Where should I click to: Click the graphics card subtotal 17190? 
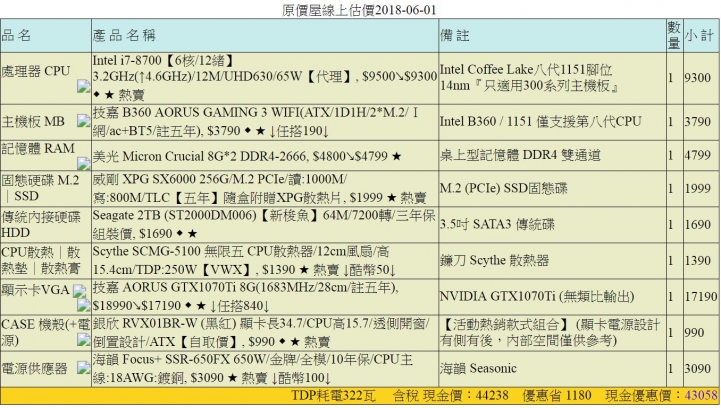(x=701, y=297)
